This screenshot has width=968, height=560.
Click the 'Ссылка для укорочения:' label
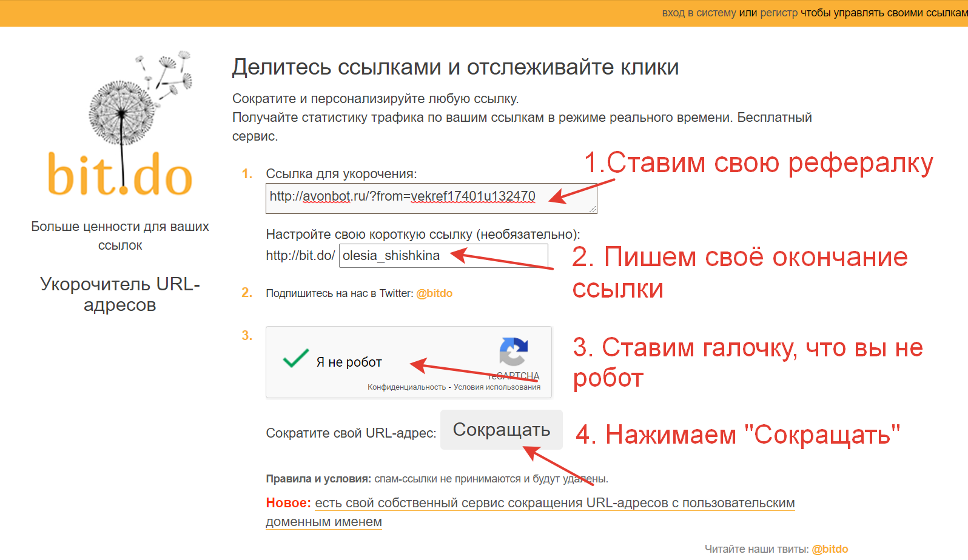341,174
